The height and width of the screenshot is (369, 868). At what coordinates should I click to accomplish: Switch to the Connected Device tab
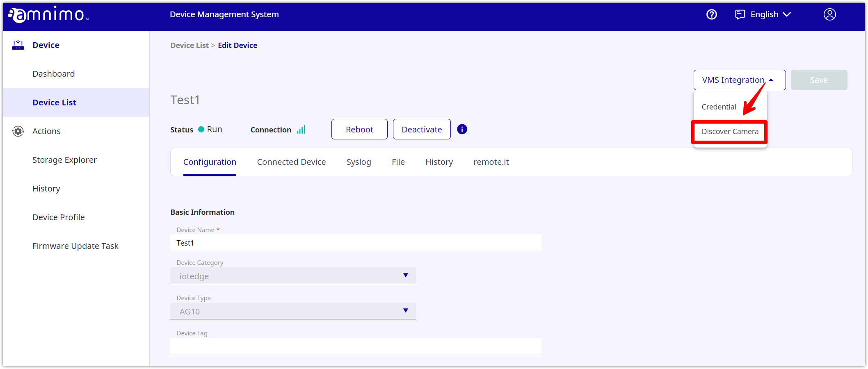click(x=291, y=162)
